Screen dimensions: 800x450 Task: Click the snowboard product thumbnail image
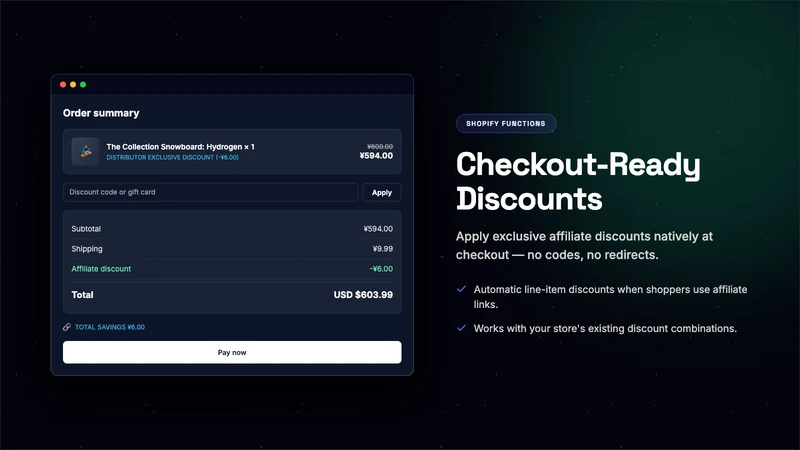(x=85, y=151)
